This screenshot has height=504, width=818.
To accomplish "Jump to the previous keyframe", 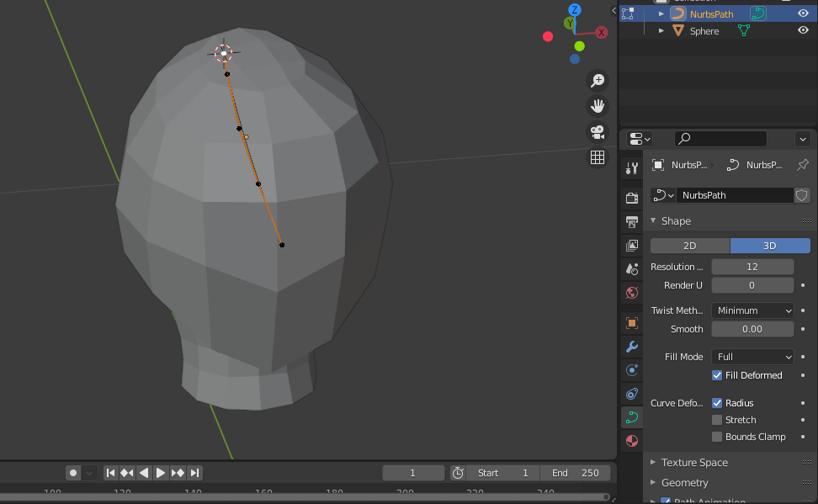I will (127, 473).
